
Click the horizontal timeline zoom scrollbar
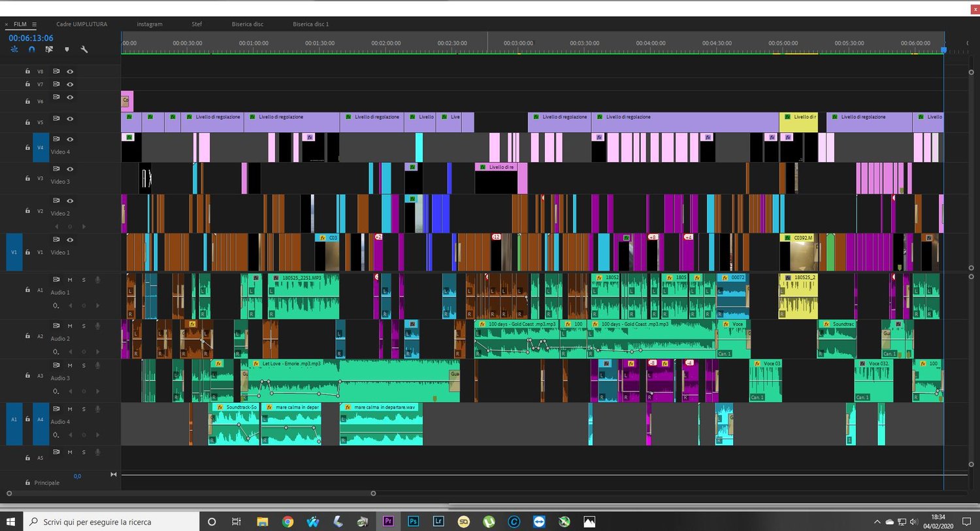pos(191,493)
